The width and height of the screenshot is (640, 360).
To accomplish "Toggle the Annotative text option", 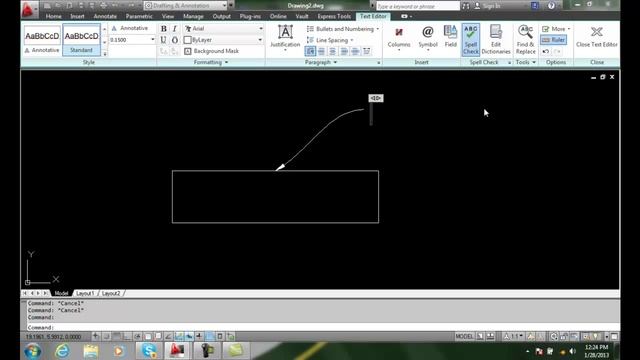I will click(x=130, y=28).
